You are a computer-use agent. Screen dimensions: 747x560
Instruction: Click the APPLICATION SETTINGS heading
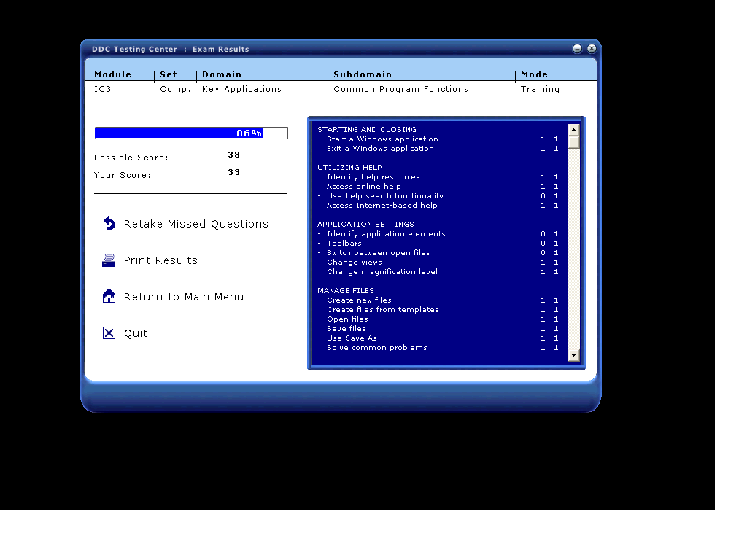coord(365,225)
